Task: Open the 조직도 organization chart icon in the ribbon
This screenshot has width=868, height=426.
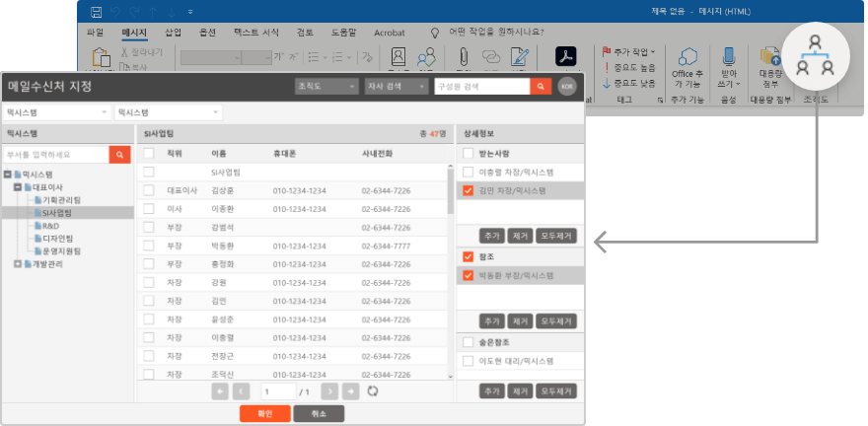Action: (x=815, y=55)
